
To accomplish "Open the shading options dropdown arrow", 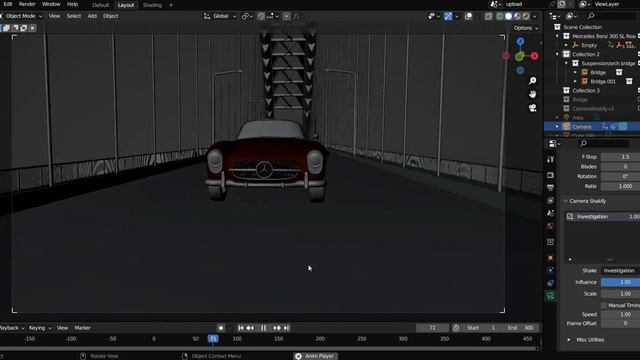I will (535, 16).
